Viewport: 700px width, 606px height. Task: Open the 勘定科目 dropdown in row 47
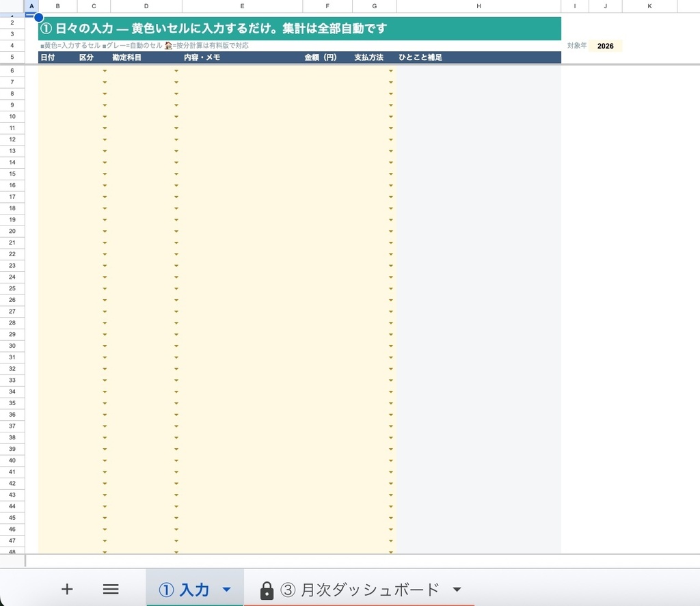176,541
